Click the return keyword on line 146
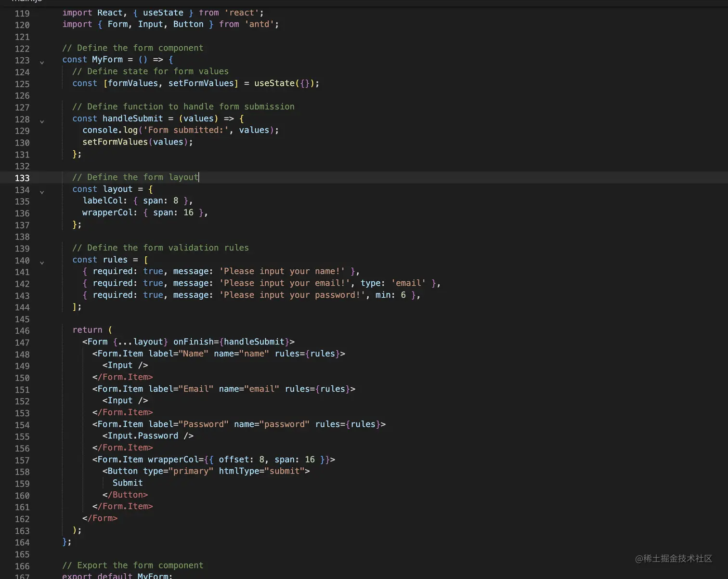 (87, 330)
